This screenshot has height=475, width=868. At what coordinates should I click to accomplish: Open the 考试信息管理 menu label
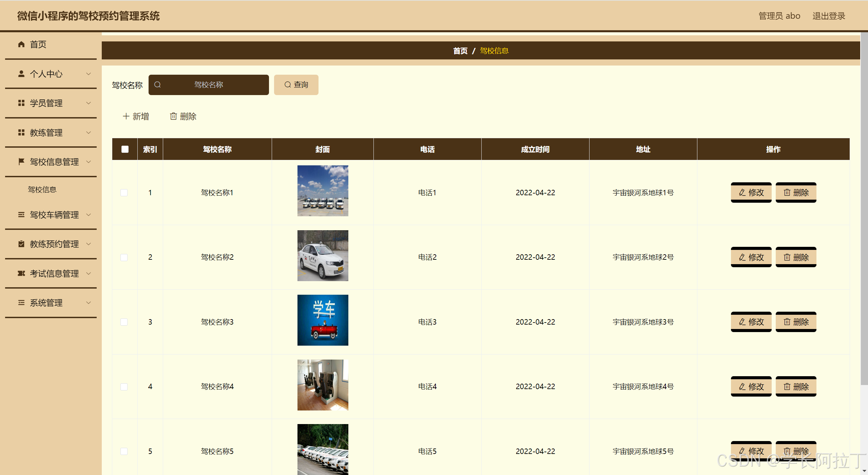54,273
